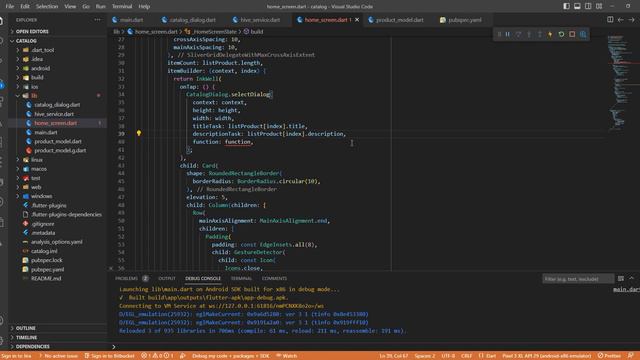Expand the OUTLINE section
This screenshot has height=360, width=640.
coord(25,328)
